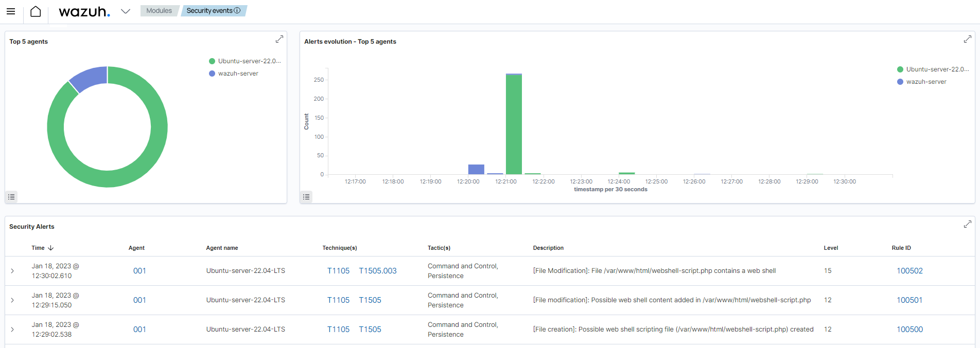Go to the home icon
980x348 pixels.
[x=36, y=11]
